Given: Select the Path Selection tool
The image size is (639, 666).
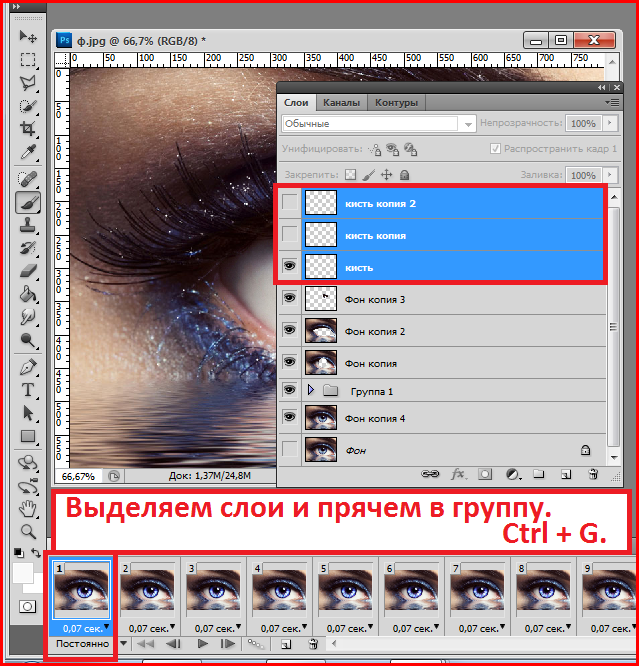Looking at the screenshot, I should click(x=28, y=413).
